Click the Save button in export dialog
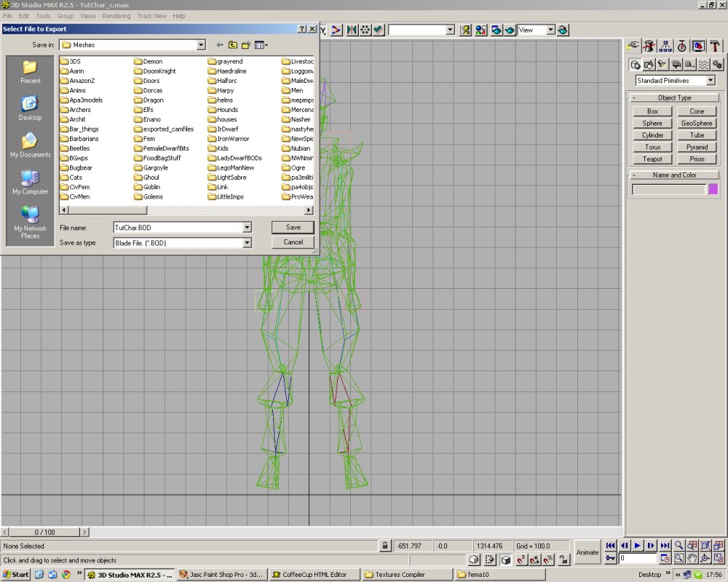The width and height of the screenshot is (728, 582). (x=293, y=228)
